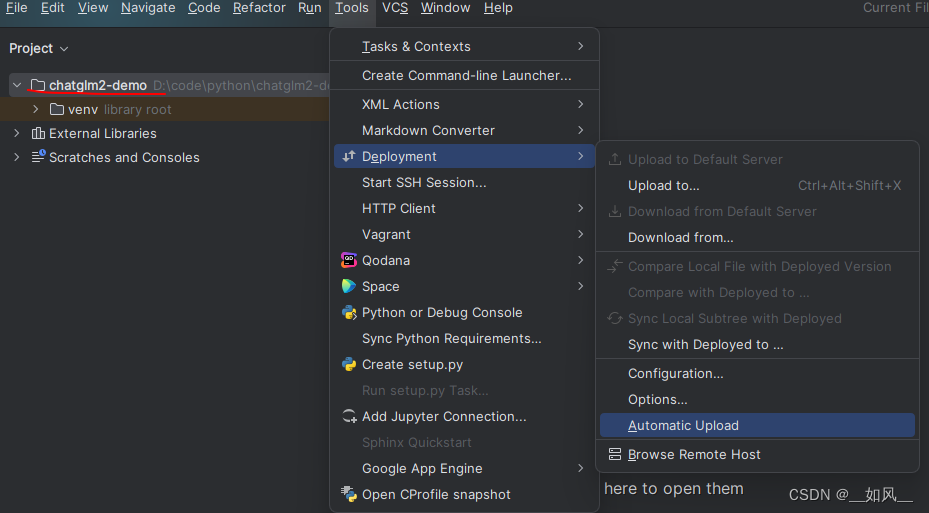Open deployment Configuration... entry

tap(675, 373)
